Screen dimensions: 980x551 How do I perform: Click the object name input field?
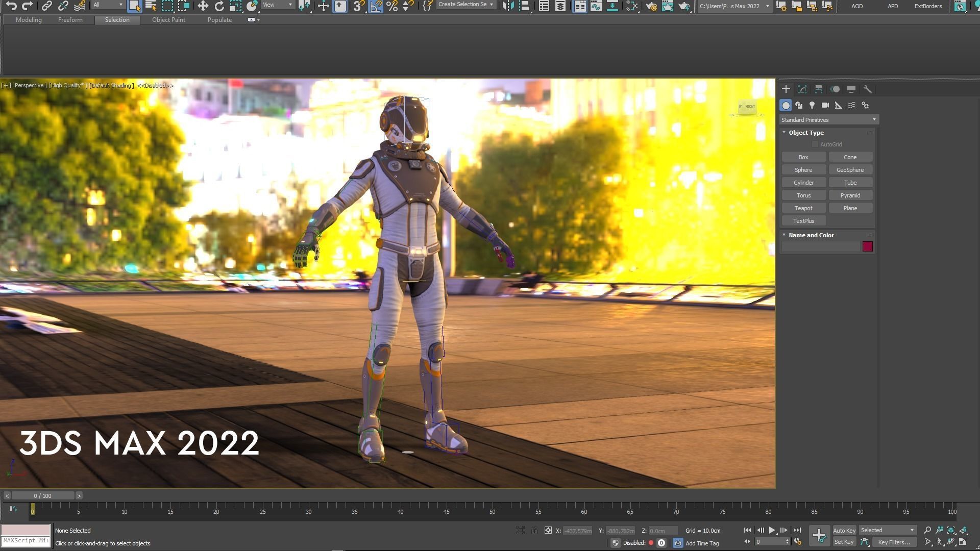coord(821,247)
